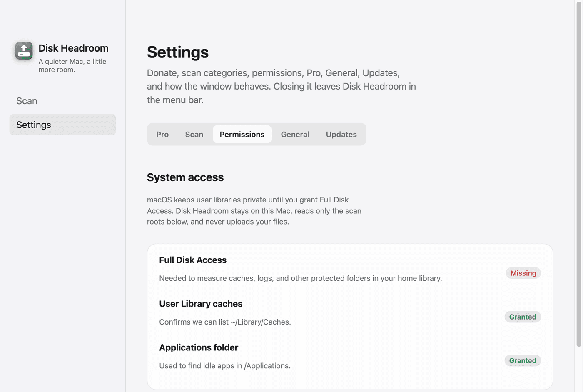Screen dimensions: 583x392
Task: Click the User Library caches heading
Action: 201,304
